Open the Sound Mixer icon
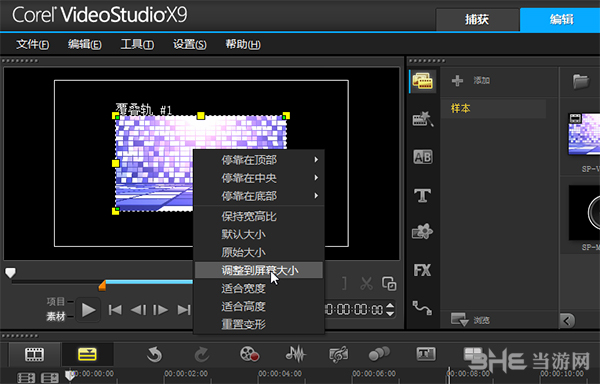 pos(295,354)
